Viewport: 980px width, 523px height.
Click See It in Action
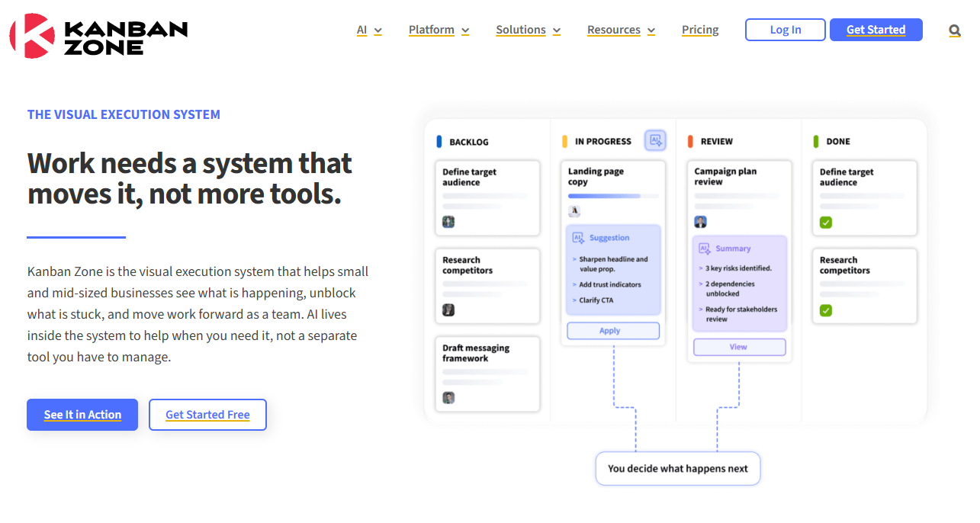point(82,415)
